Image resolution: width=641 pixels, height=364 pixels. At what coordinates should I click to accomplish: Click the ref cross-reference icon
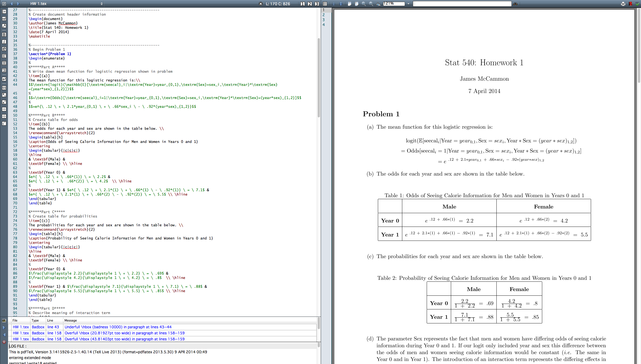[4, 19]
